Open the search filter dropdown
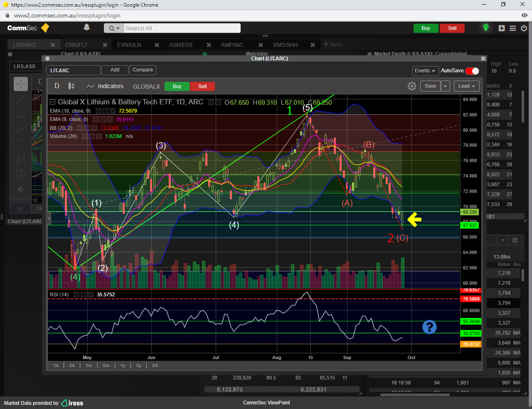The height and width of the screenshot is (409, 532). [114, 28]
